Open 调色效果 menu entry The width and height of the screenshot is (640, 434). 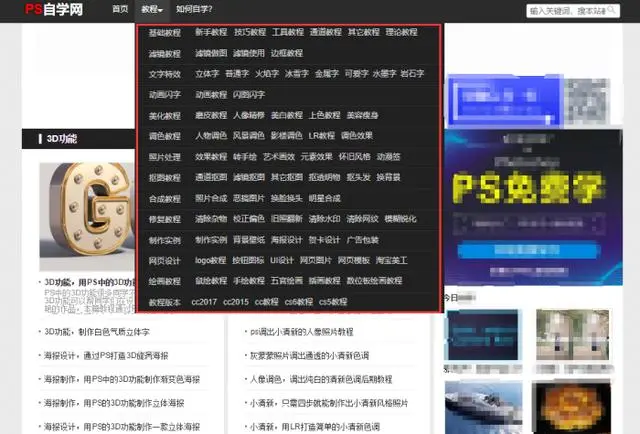357,136
